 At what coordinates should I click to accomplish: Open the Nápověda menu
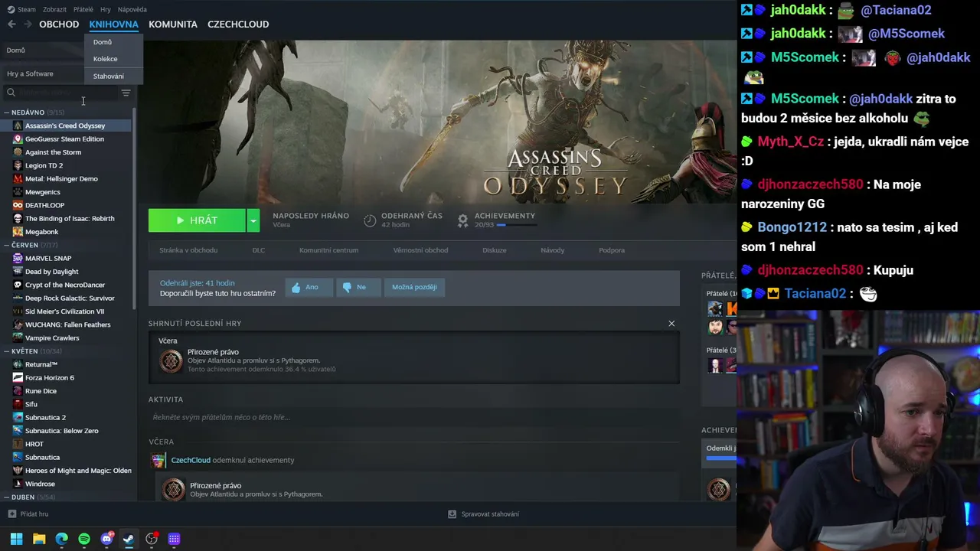pyautogui.click(x=132, y=9)
